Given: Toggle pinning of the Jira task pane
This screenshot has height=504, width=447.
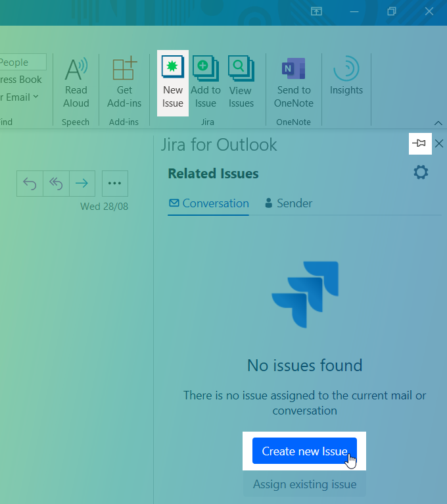Looking at the screenshot, I should pos(419,143).
